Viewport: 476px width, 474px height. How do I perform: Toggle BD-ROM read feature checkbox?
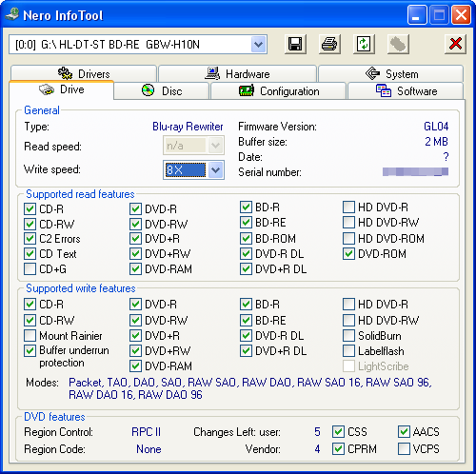click(246, 239)
